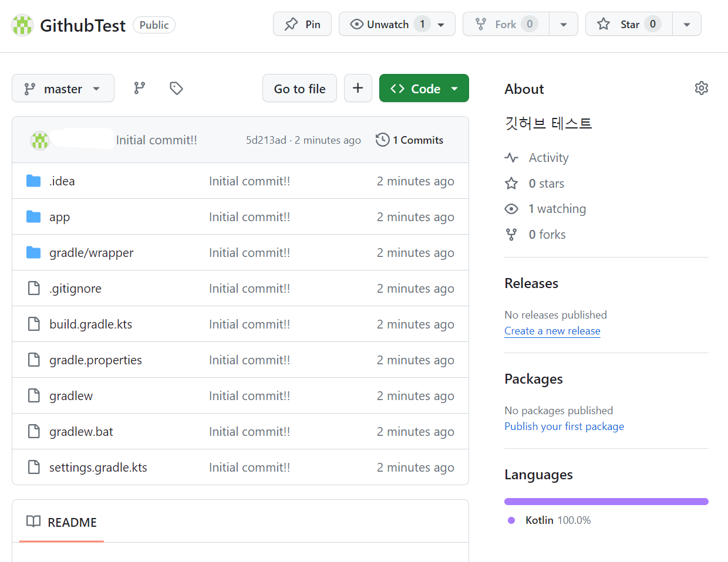Click the purple Kotlin color dot
Image resolution: width=728 pixels, height=562 pixels.
(x=511, y=520)
